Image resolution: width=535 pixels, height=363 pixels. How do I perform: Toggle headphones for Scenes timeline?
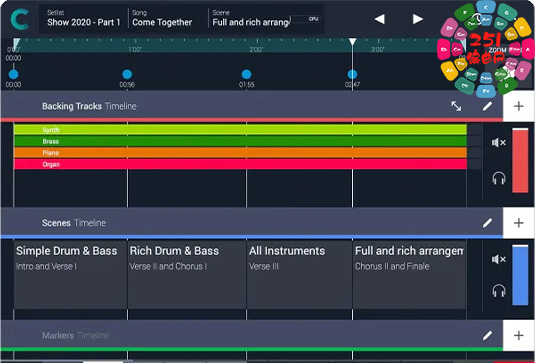[x=498, y=291]
